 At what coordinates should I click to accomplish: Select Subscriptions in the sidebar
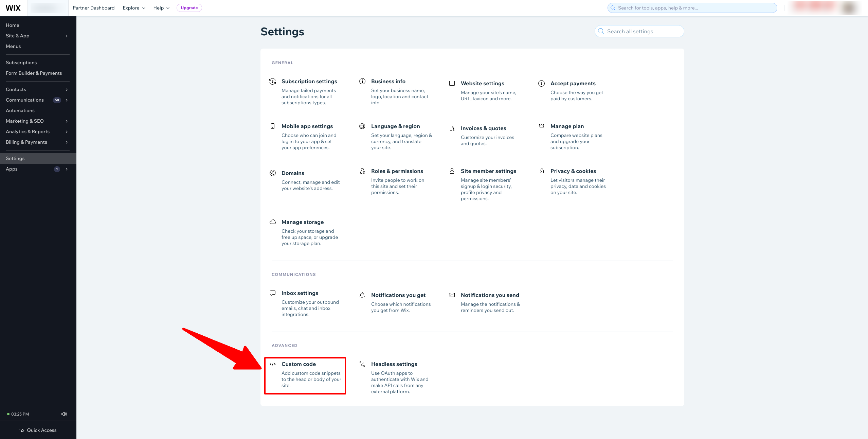21,62
